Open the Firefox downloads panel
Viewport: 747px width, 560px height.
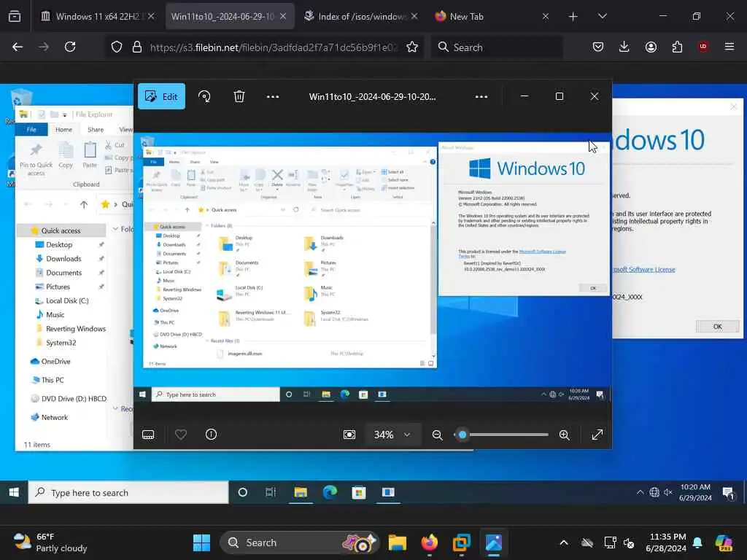(624, 47)
